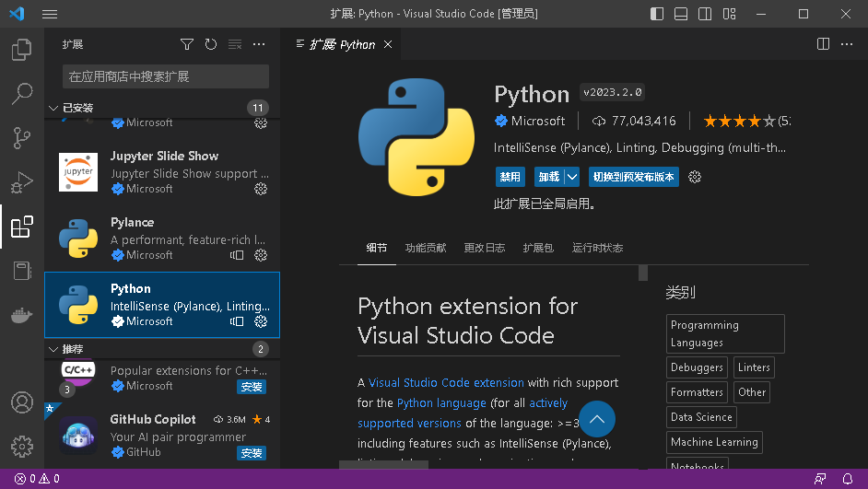Open the Docker view in activity bar

click(x=21, y=315)
